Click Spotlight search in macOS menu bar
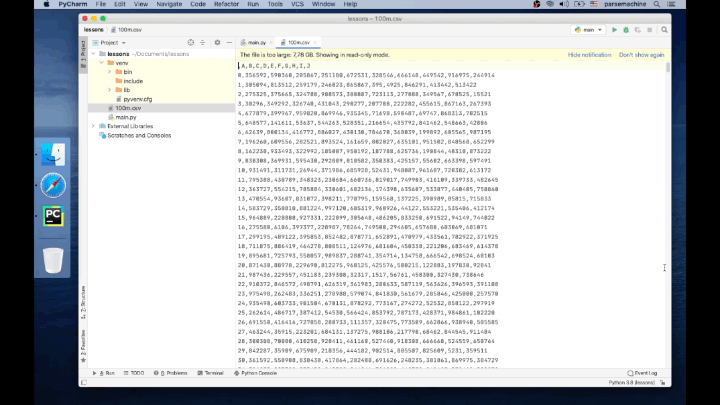This screenshot has height=405, width=720. [657, 4]
